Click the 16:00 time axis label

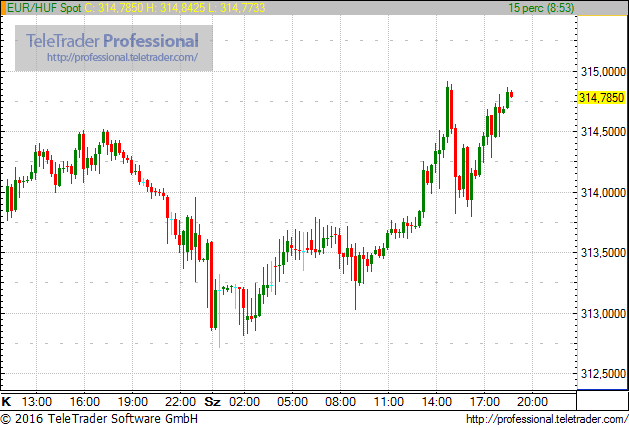click(85, 402)
